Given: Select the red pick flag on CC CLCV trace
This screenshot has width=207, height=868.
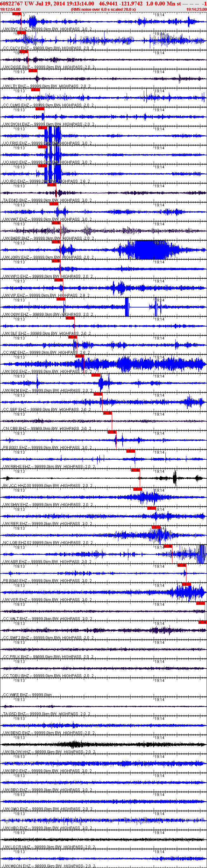Looking at the screenshot, I should 21,33.
